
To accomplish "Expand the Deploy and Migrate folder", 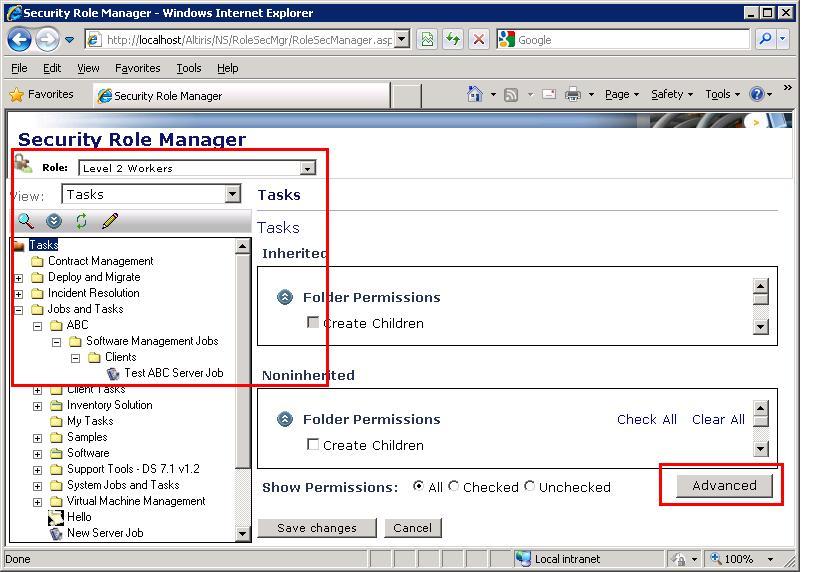I will point(18,278).
